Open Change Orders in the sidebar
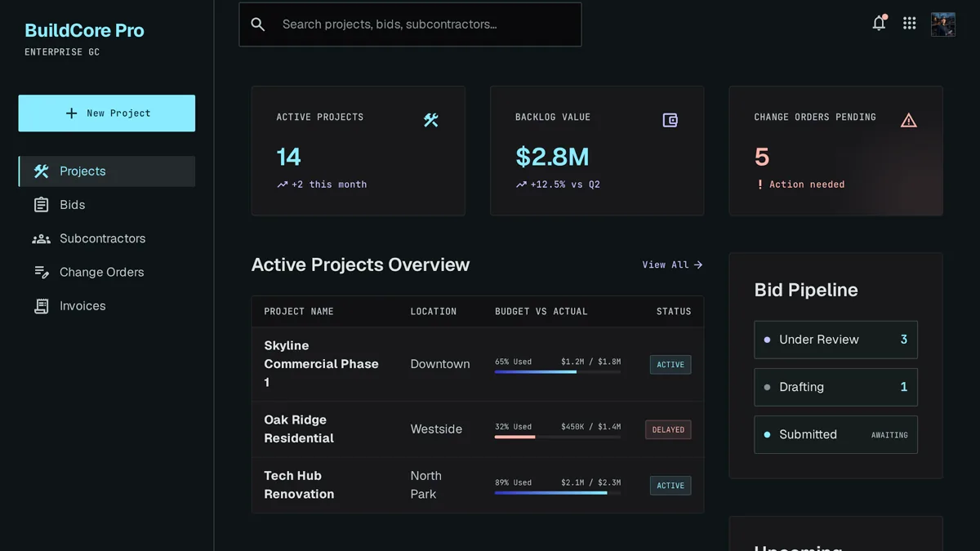The image size is (980, 551). [107, 272]
